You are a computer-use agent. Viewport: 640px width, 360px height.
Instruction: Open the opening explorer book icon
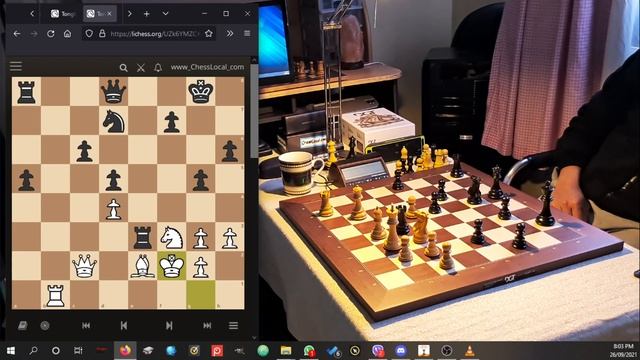point(23,325)
